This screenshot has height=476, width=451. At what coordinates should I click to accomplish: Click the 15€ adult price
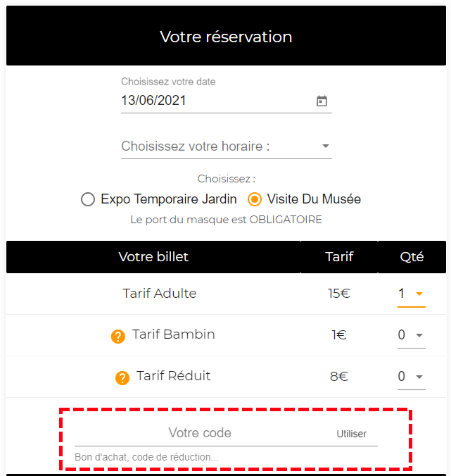[x=339, y=294]
